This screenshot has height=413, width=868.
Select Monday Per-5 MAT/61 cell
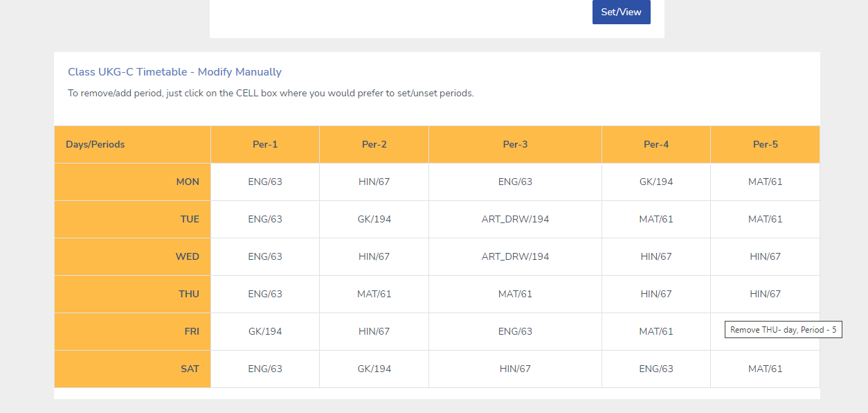tap(766, 182)
